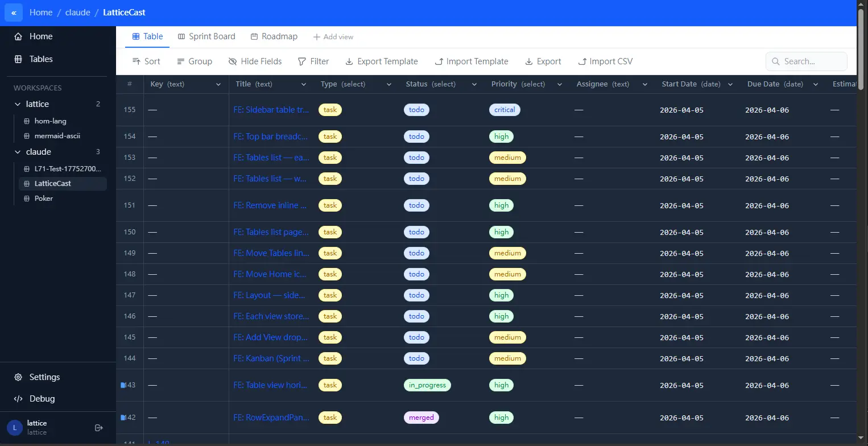Click the lattice user avatar
Viewport: 868px width, 446px height.
[15, 428]
